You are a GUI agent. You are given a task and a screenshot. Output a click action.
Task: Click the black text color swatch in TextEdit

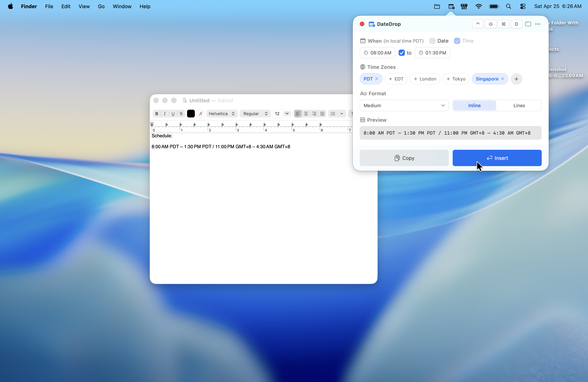(191, 114)
